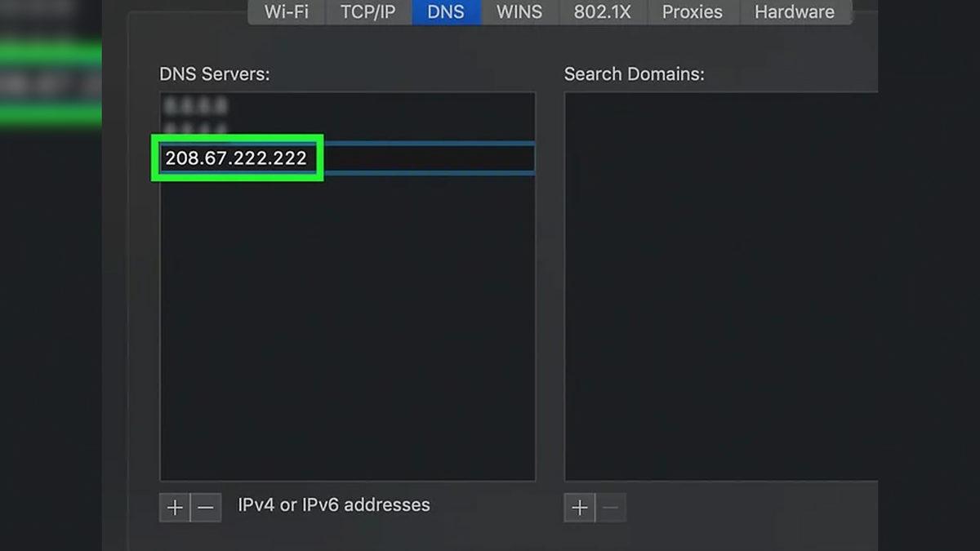Image resolution: width=980 pixels, height=551 pixels.
Task: Click inside the Search Domains list box
Action: (719, 286)
